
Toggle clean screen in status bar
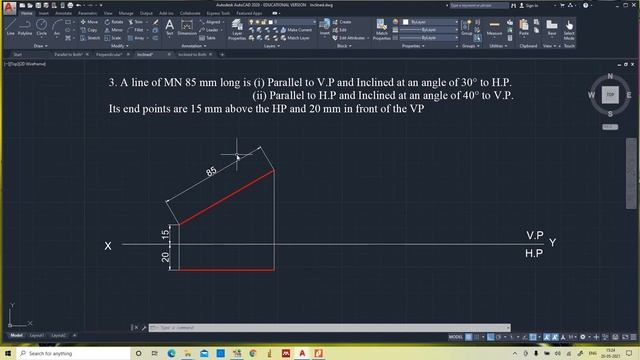(x=625, y=337)
